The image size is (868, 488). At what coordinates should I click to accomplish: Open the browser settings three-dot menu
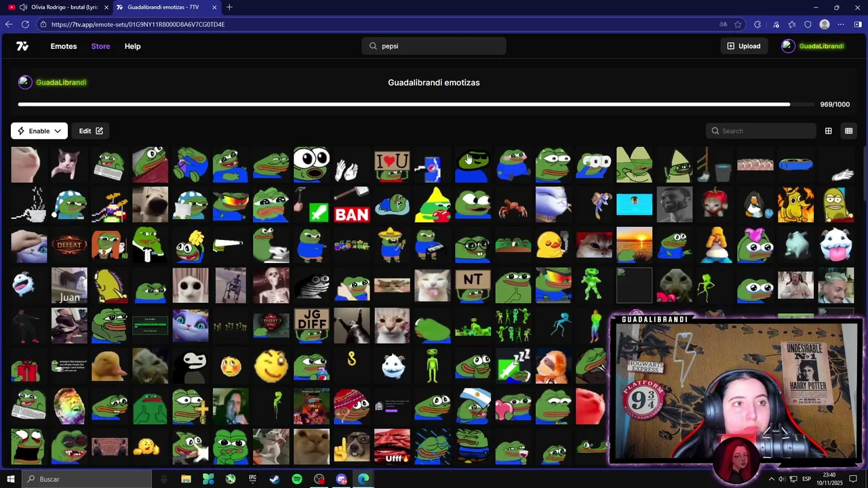click(x=841, y=24)
